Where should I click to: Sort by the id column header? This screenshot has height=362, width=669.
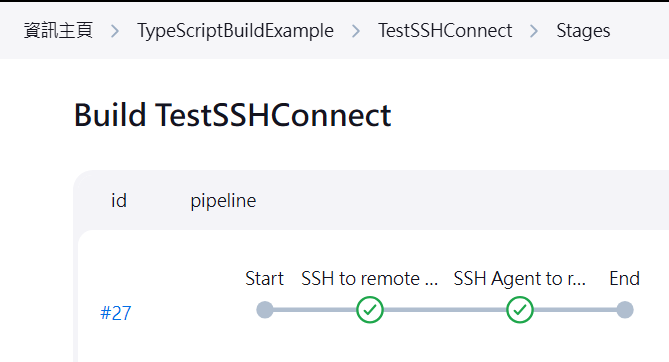[119, 201]
